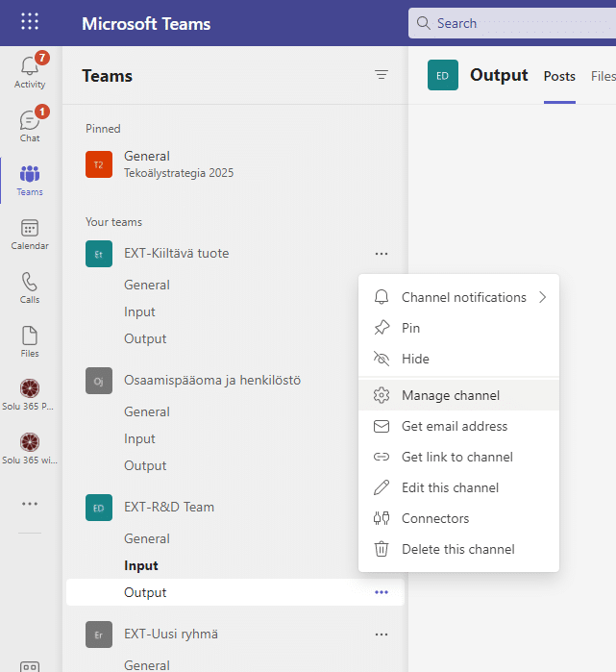Viewport: 616px width, 672px height.
Task: Choose Edit this channel
Action: click(x=458, y=488)
